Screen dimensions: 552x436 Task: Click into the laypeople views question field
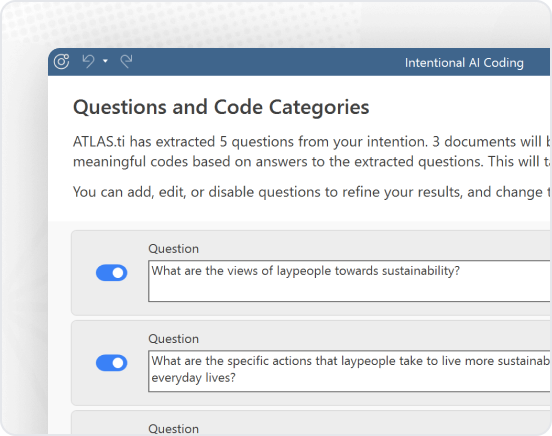(349, 281)
